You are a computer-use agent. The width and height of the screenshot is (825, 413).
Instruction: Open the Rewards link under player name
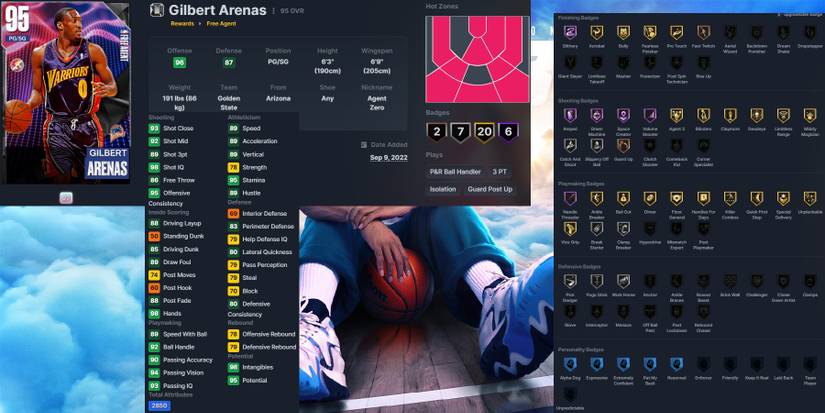[182, 23]
